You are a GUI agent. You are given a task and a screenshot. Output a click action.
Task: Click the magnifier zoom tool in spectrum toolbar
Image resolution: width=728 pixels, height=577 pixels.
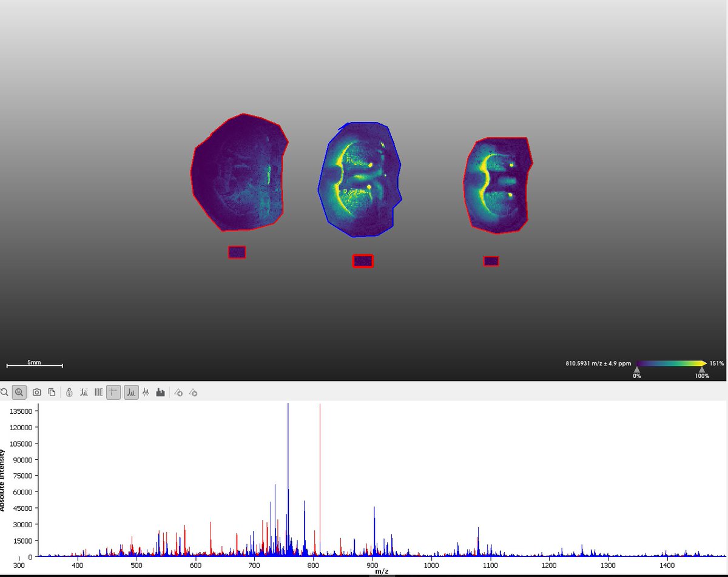click(x=4, y=393)
